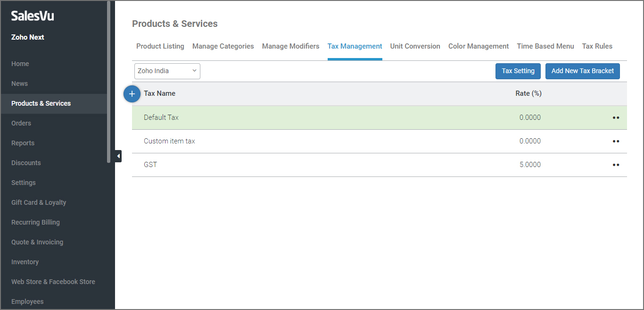Viewport: 644px width, 310px height.
Task: Select the GST tax row
Action: click(x=150, y=165)
